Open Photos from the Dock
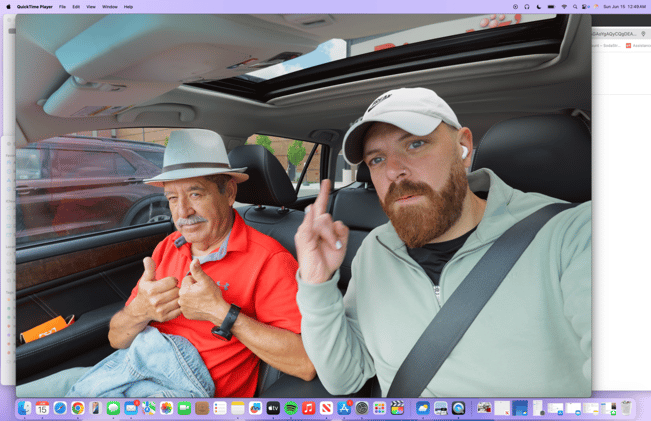Image resolution: width=651 pixels, height=421 pixels. [x=166, y=408]
